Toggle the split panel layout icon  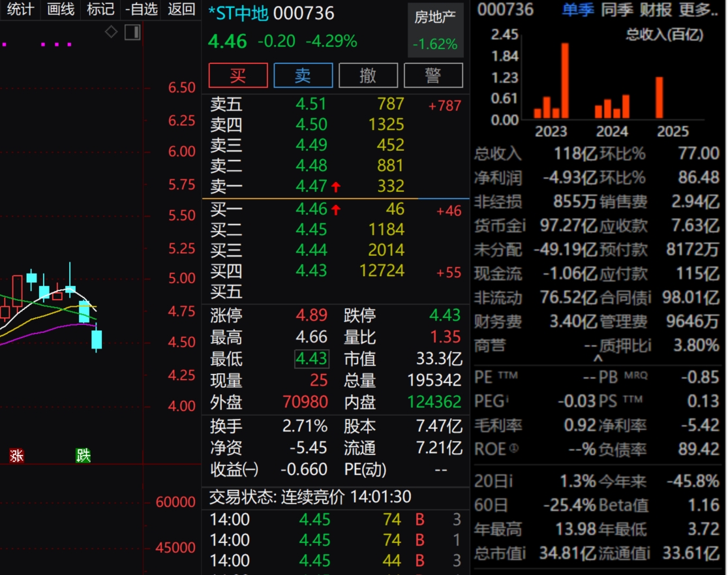click(x=132, y=32)
